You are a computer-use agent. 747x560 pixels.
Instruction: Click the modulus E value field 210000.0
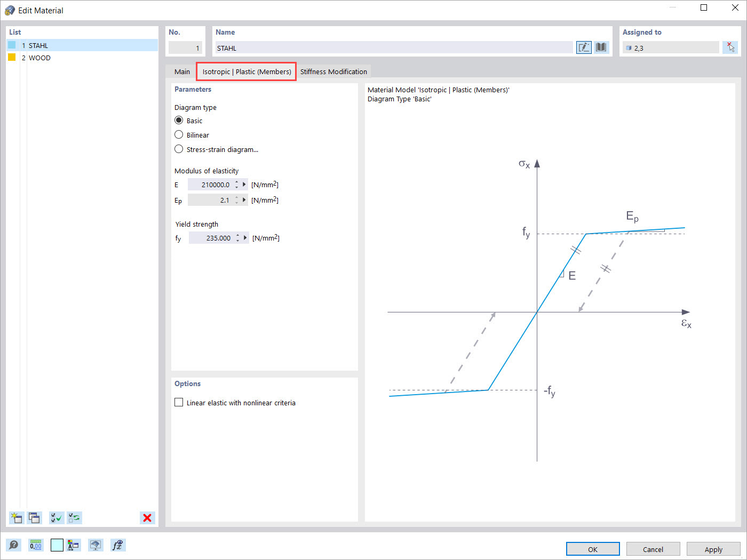coord(210,185)
